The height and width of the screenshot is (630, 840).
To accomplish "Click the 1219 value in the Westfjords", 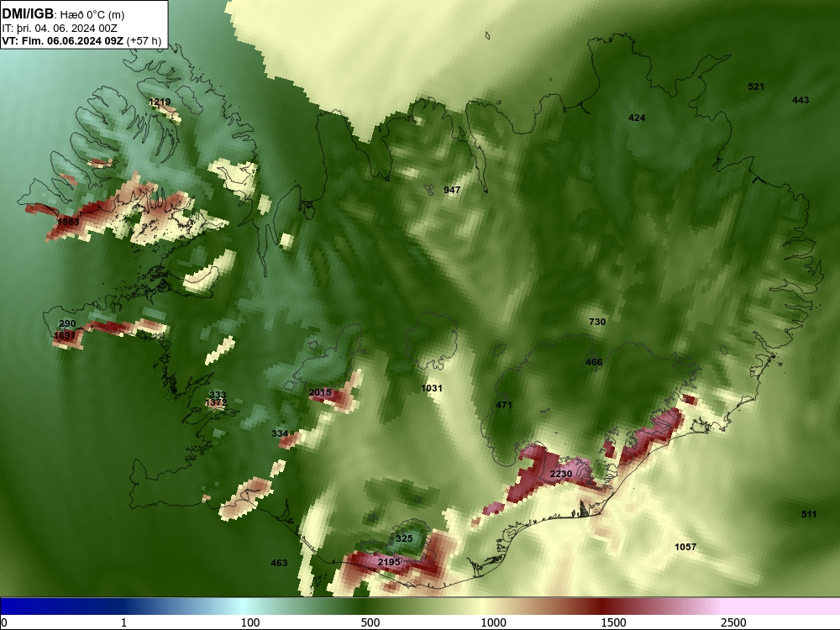I will point(160,102).
